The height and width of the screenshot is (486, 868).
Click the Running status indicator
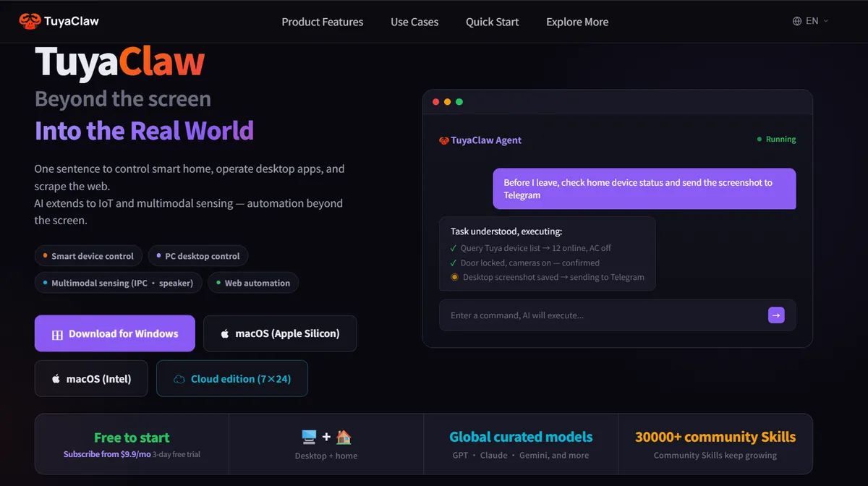pos(776,139)
